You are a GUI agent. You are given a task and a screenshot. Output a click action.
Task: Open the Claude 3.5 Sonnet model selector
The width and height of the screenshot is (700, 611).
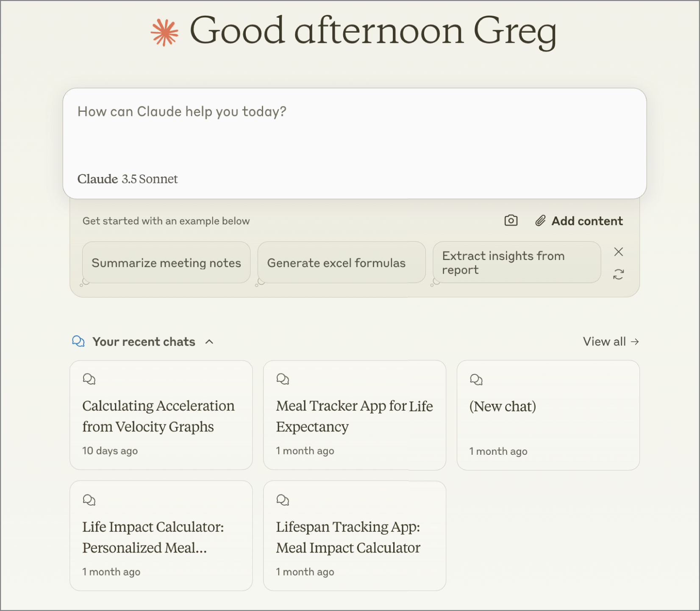coord(128,179)
